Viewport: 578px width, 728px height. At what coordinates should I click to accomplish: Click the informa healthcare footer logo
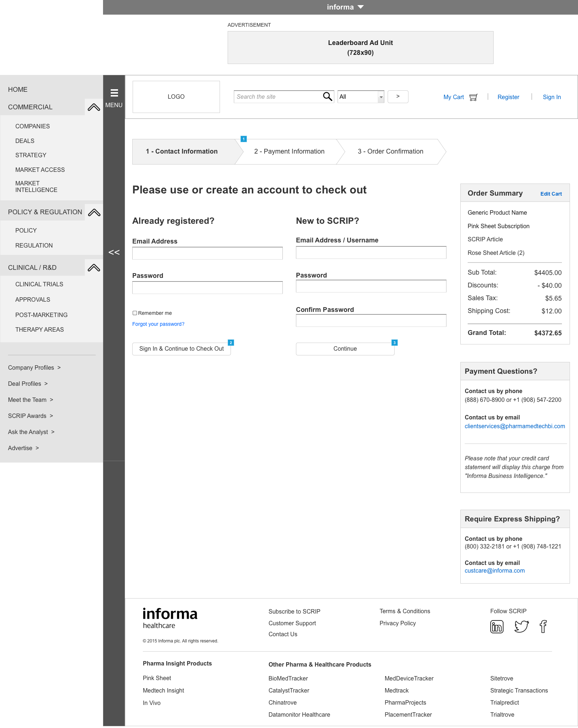(170, 619)
